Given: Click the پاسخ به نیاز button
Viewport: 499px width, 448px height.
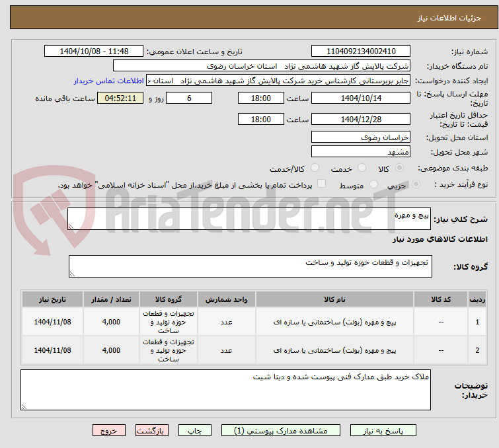Looking at the screenshot, I should point(383,431).
